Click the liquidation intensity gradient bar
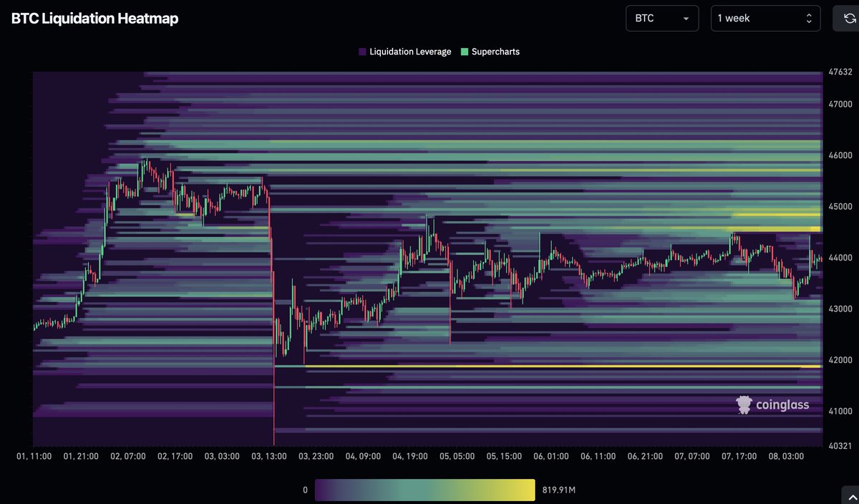Image resolution: width=859 pixels, height=504 pixels. [x=424, y=490]
